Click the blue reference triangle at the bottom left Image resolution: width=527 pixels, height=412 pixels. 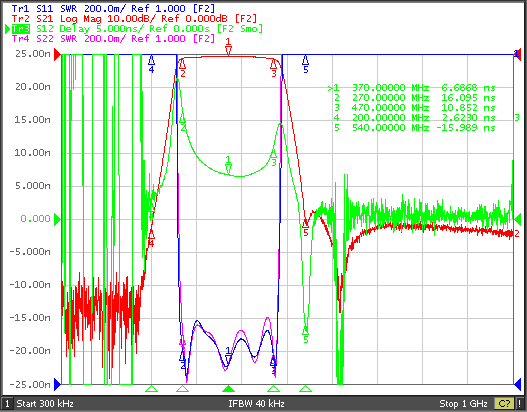(x=57, y=384)
